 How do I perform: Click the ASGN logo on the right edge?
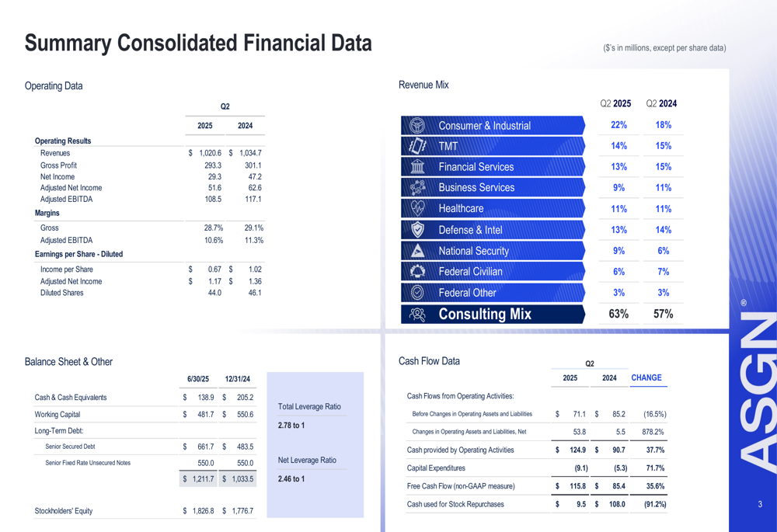(x=754, y=389)
